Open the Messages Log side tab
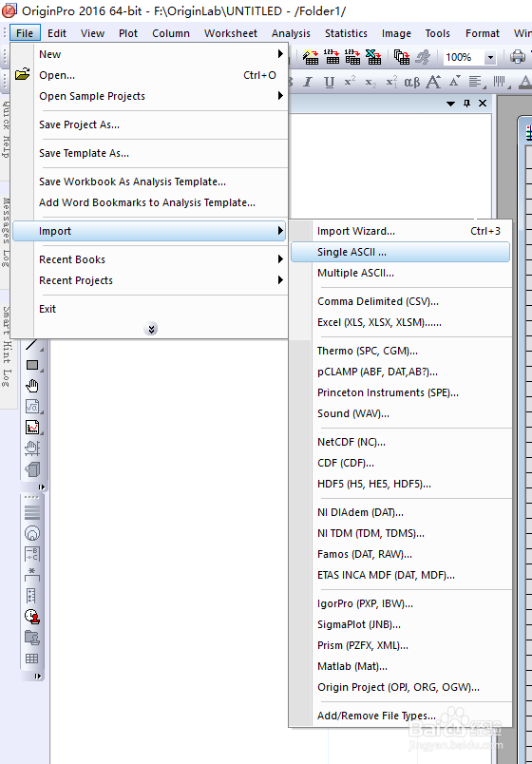Viewport: 532px width, 764px height. point(6,232)
